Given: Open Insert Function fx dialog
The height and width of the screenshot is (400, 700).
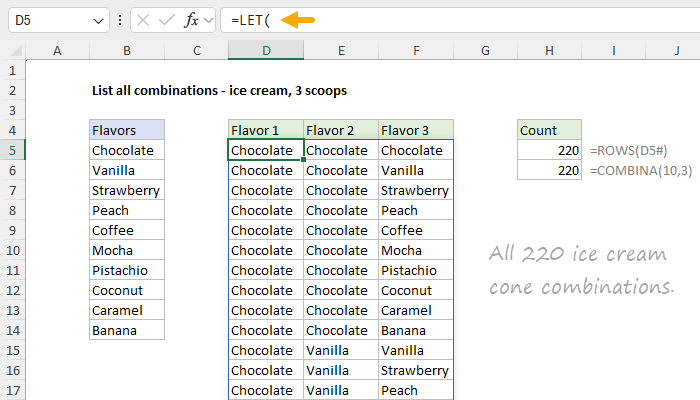Looking at the screenshot, I should (x=191, y=21).
